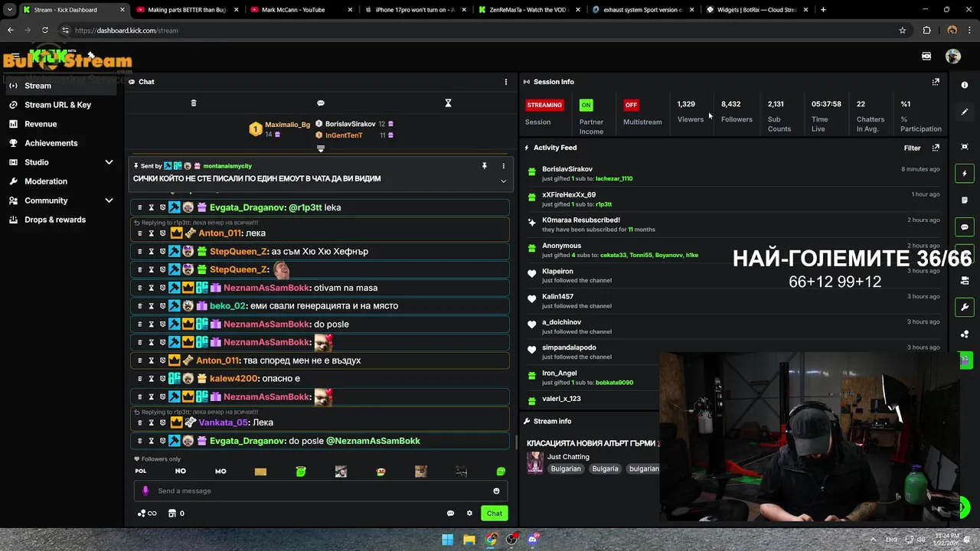Click the microphone icon in message box

pyautogui.click(x=145, y=491)
